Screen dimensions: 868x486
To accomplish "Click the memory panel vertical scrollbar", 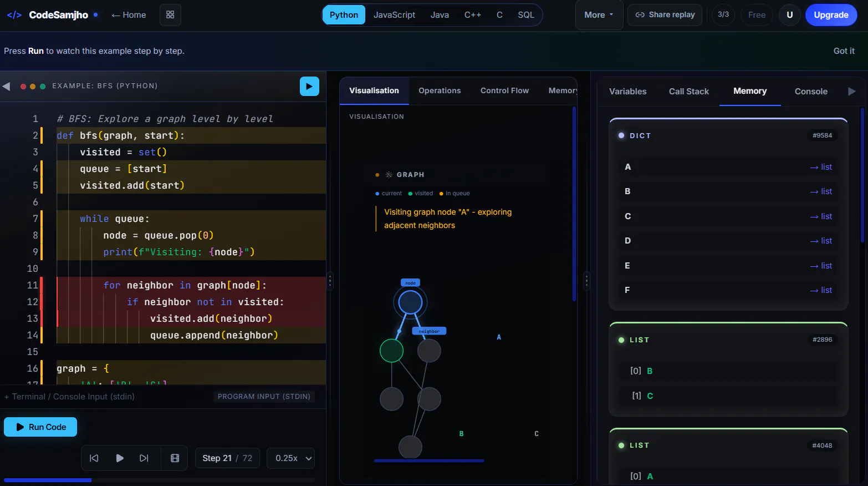I will (x=862, y=175).
